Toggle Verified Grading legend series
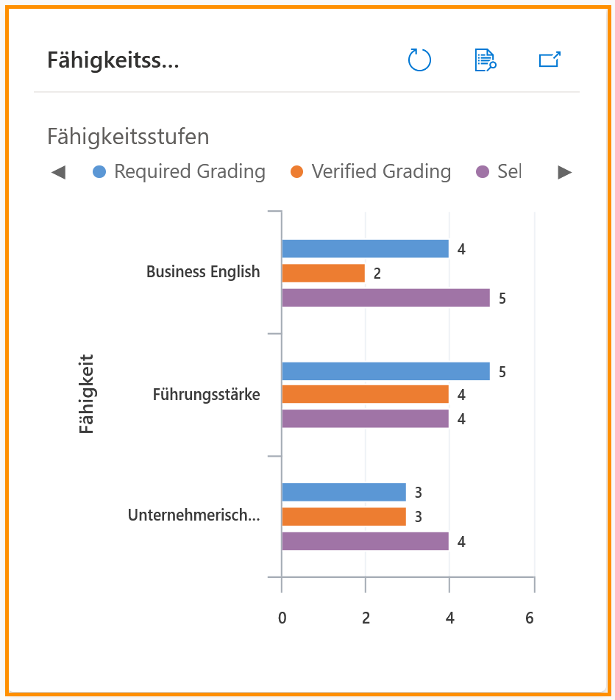The height and width of the screenshot is (700, 615). coord(370,172)
